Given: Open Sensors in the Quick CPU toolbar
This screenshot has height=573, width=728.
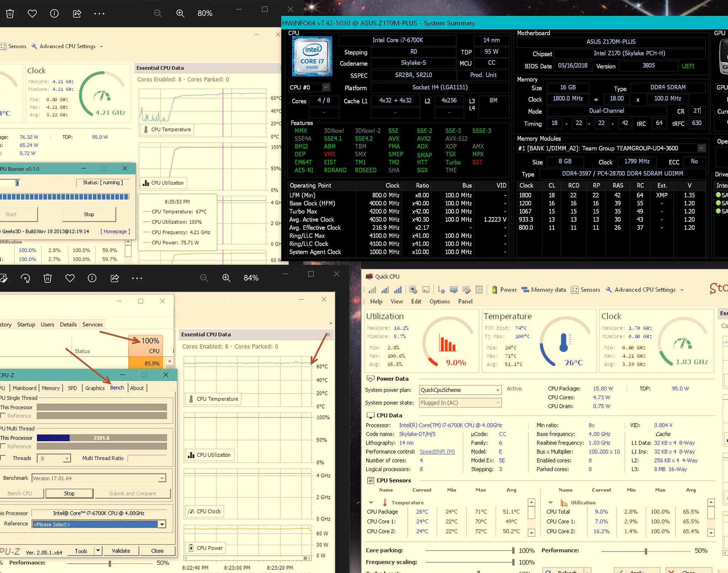Looking at the screenshot, I should click(x=585, y=290).
